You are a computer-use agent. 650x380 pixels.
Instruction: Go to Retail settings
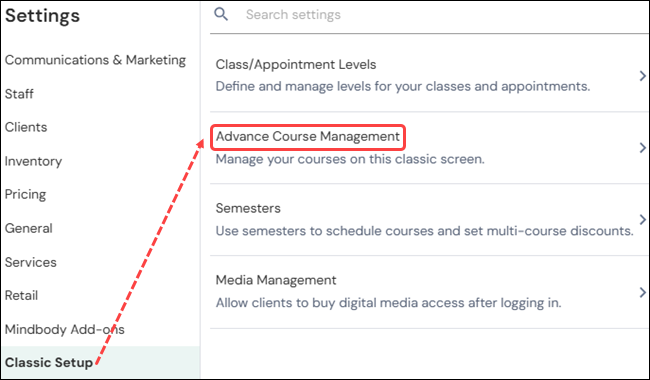click(21, 296)
